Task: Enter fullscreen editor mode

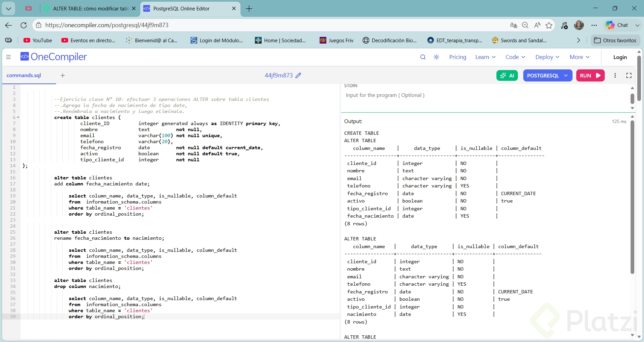Action: [x=629, y=75]
